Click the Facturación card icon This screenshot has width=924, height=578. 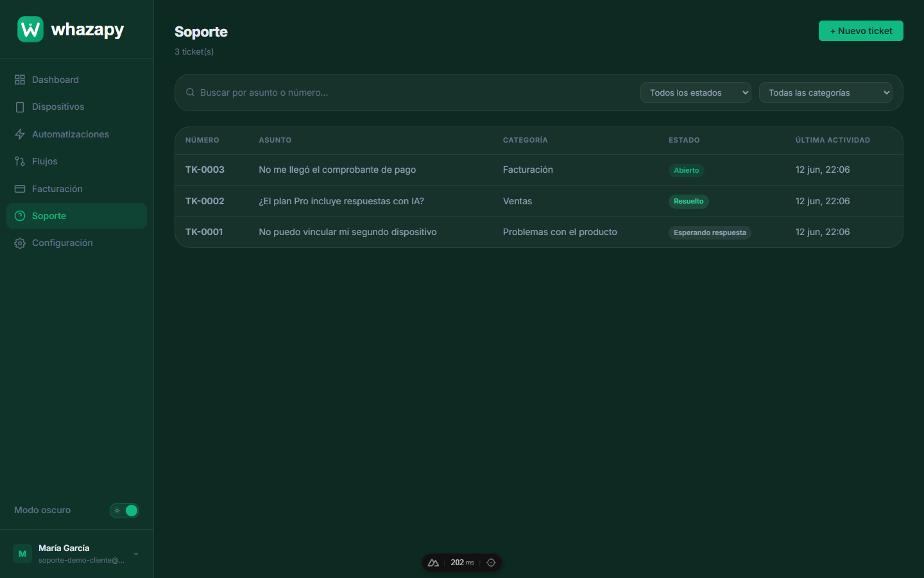(x=20, y=189)
